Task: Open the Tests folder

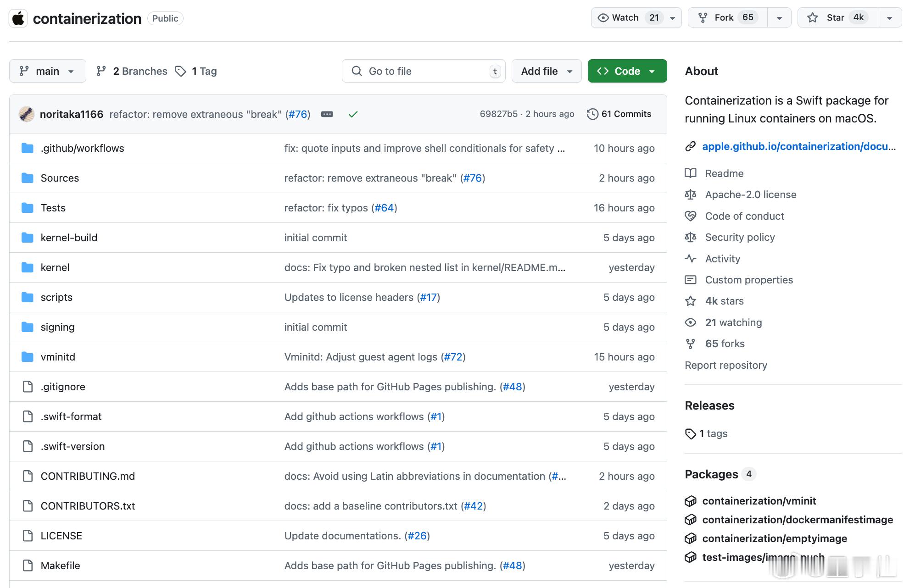Action: (53, 208)
